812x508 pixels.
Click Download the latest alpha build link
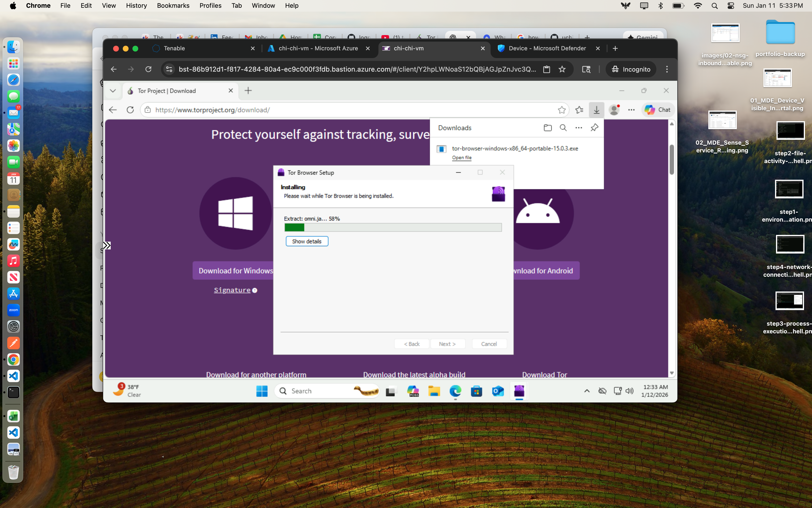414,374
